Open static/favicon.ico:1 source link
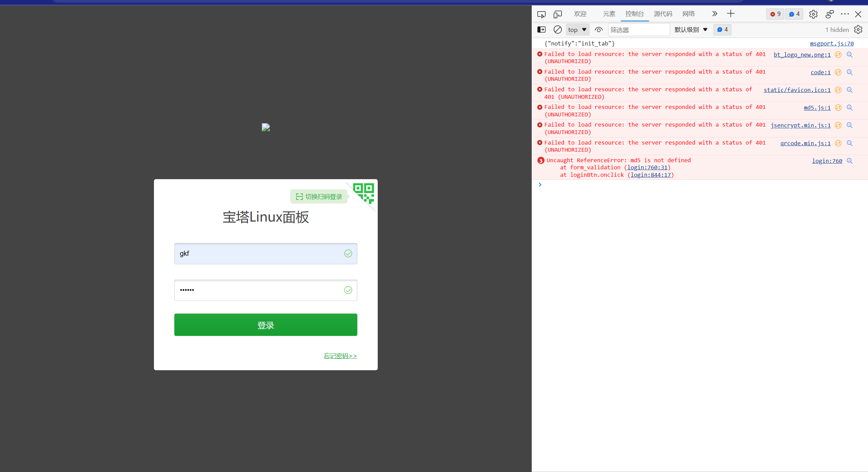This screenshot has height=472, width=868. (797, 90)
